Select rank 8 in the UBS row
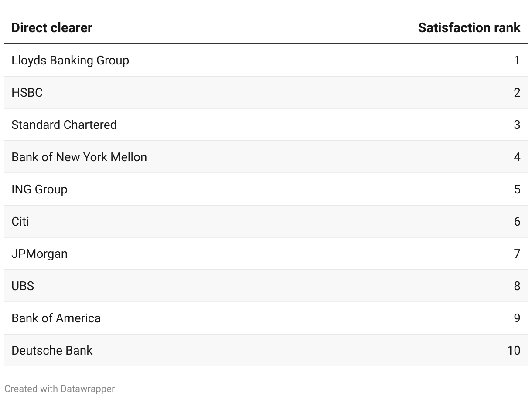Image resolution: width=532 pixels, height=399 pixels. [x=517, y=286]
